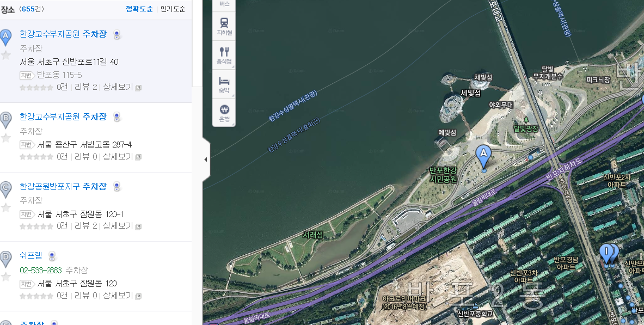This screenshot has width=644, height=325.
Task: Sort results by 정확도순
Action: coord(139,9)
